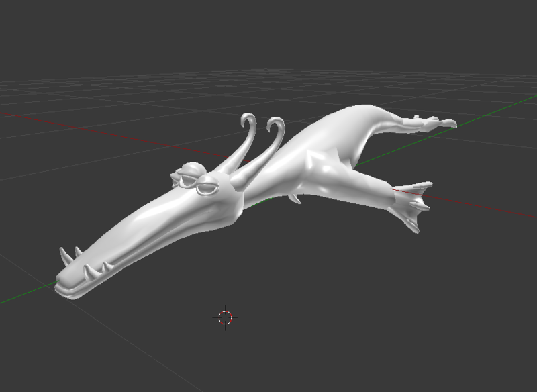Click the 3D cursor crosshair
This screenshot has height=392, width=537.
(226, 317)
